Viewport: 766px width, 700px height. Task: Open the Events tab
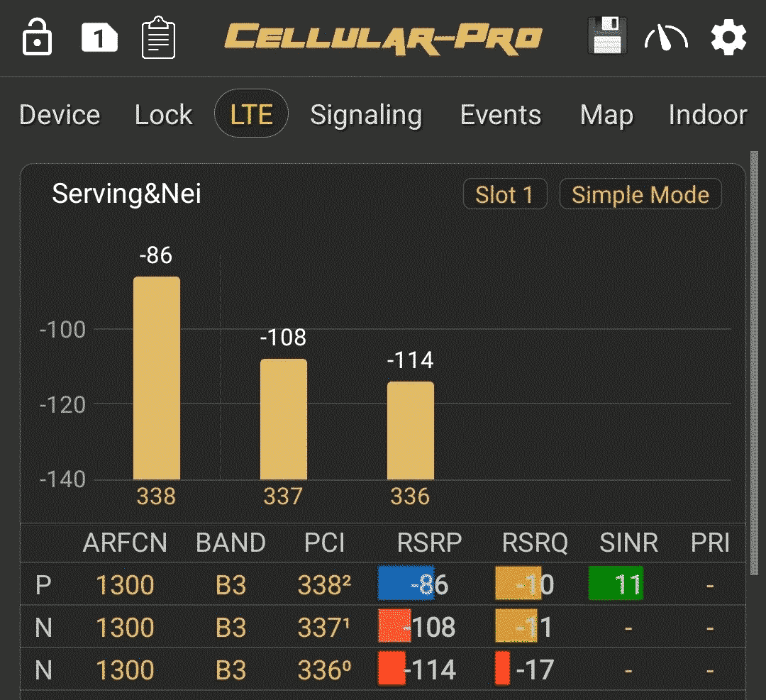tap(501, 115)
